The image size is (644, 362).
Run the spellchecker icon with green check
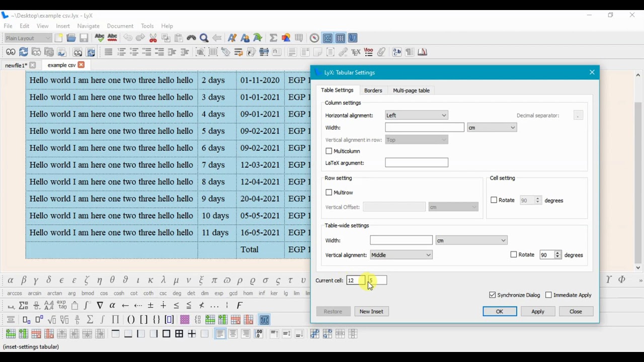99,38
